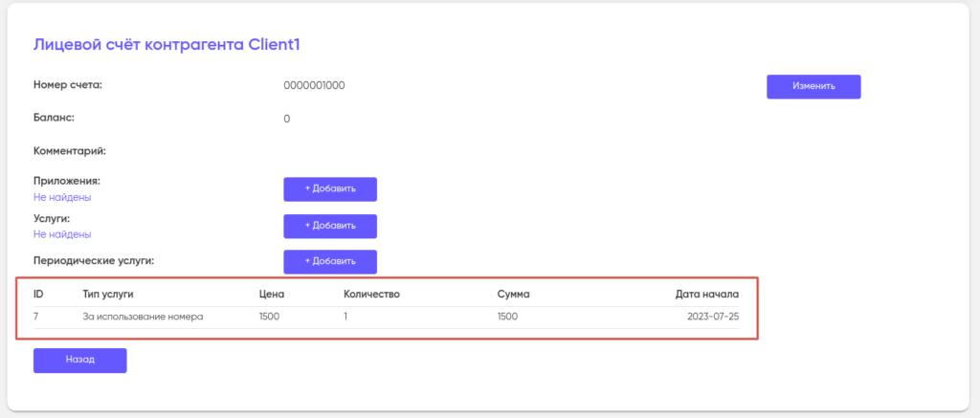Screen dimensions: 980x418
Task: Open the Не найдены link under Приложения
Action: [x=62, y=197]
